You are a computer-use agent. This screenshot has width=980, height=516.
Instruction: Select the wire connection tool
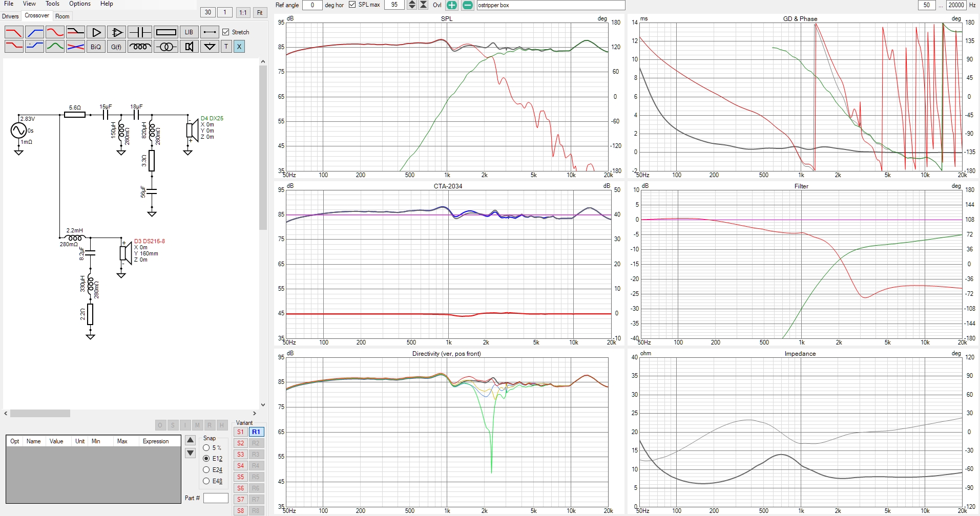210,32
